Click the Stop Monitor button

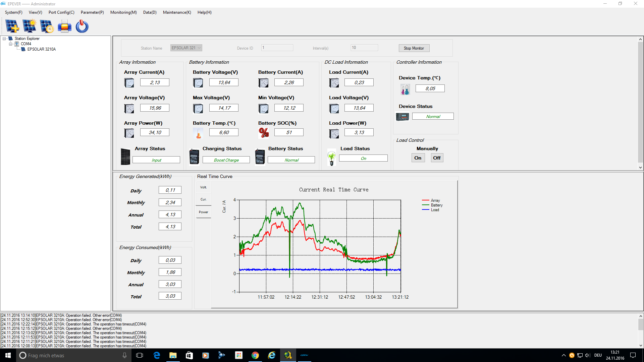tap(414, 48)
